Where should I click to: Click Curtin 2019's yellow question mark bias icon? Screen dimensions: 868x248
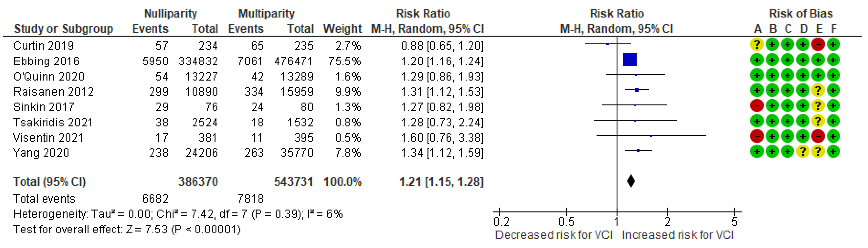[x=757, y=45]
